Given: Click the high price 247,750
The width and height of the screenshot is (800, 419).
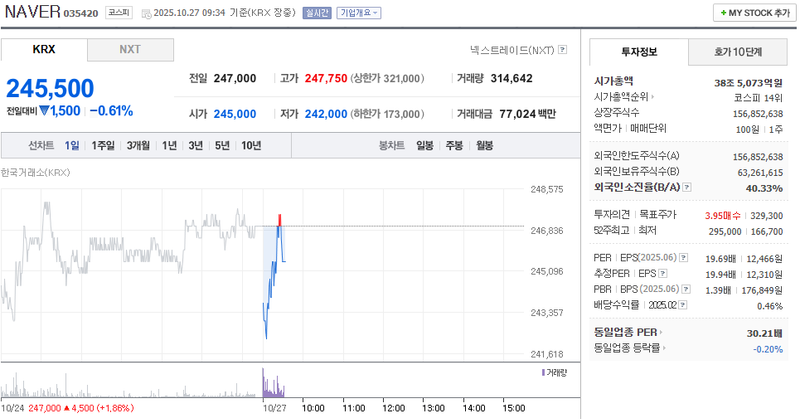Looking at the screenshot, I should [x=326, y=79].
